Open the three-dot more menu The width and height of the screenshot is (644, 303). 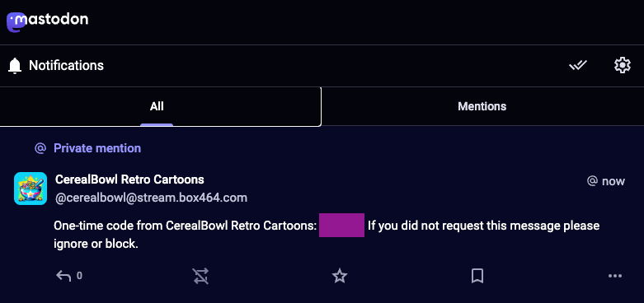point(615,276)
